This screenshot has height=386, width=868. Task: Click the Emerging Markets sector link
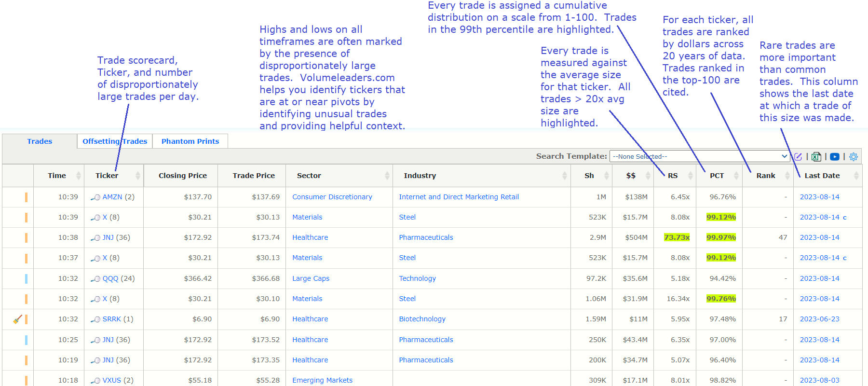tap(323, 380)
